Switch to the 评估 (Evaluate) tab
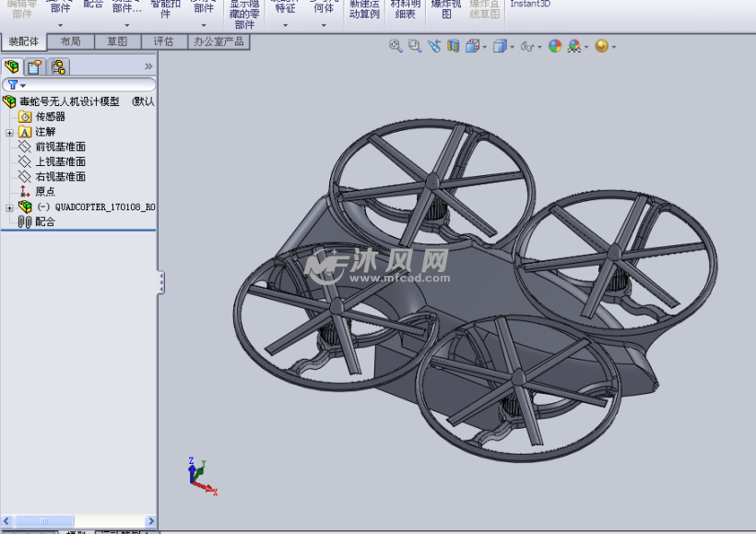The image size is (756, 534). pos(164,41)
